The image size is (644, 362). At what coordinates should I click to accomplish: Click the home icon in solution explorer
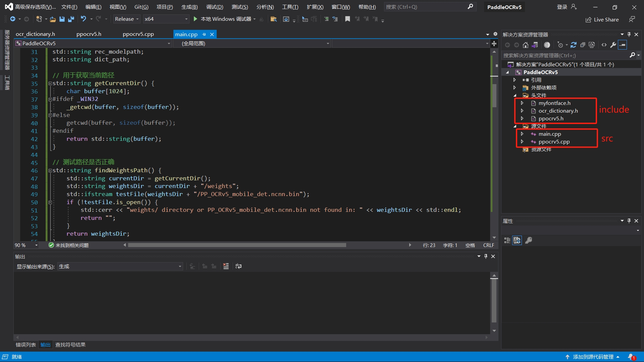point(526,45)
